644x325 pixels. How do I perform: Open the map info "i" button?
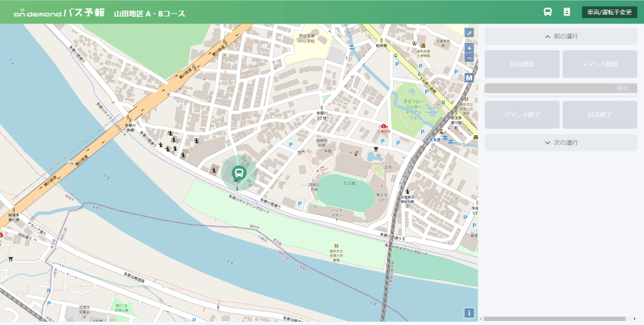pyautogui.click(x=469, y=313)
